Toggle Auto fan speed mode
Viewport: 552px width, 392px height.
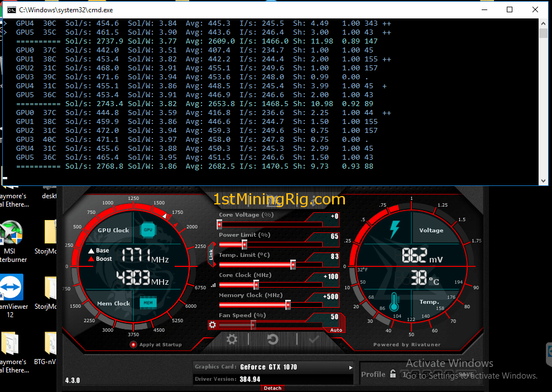336,330
